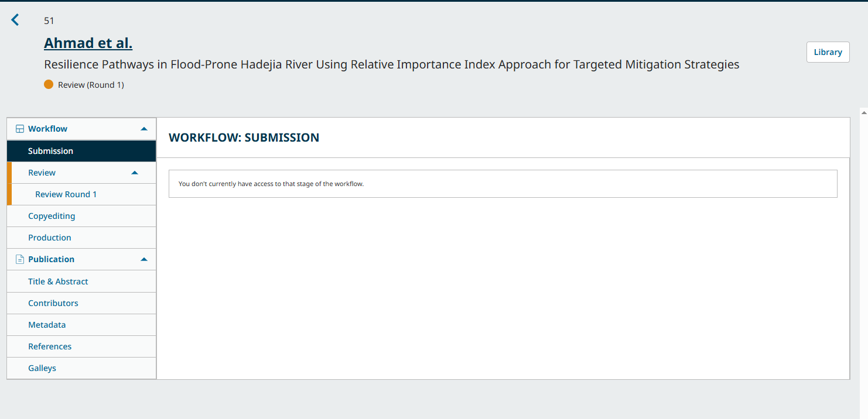
Task: Click the Publication document icon
Action: [20, 259]
